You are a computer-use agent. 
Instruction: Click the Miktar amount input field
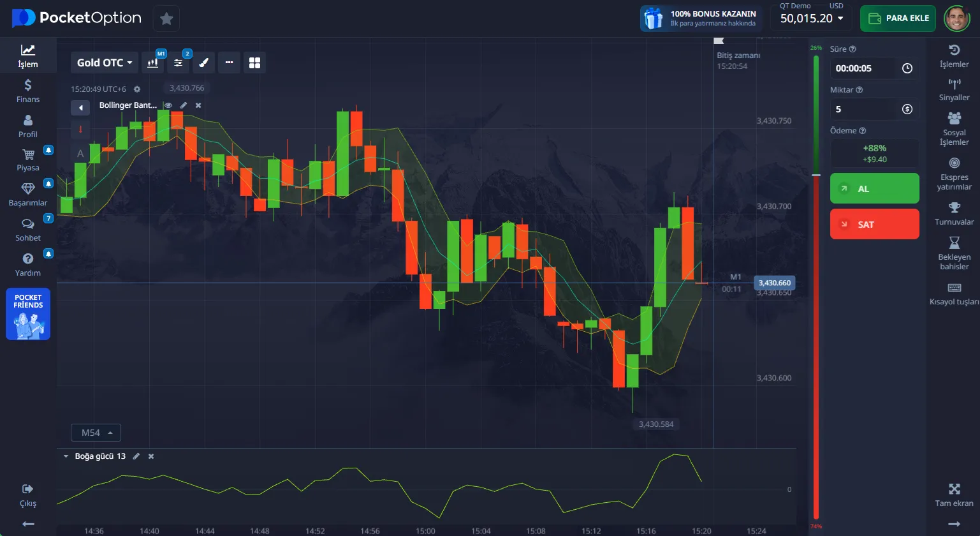(x=864, y=109)
